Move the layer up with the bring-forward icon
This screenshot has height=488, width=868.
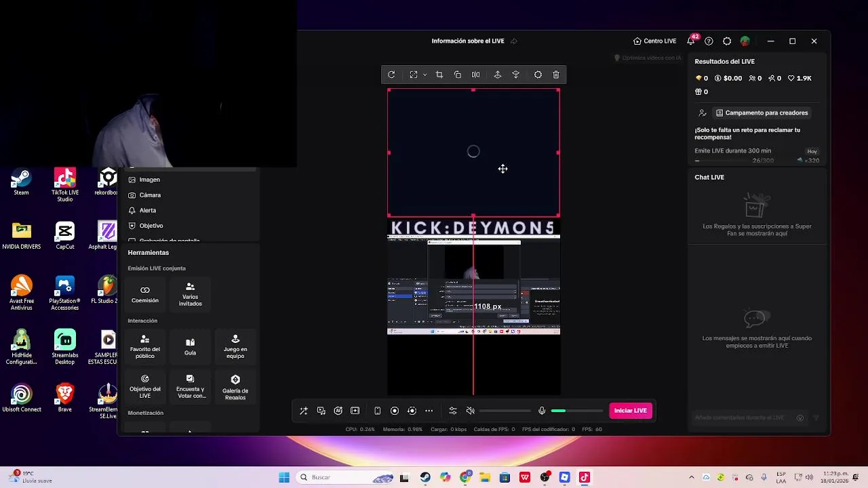click(498, 75)
